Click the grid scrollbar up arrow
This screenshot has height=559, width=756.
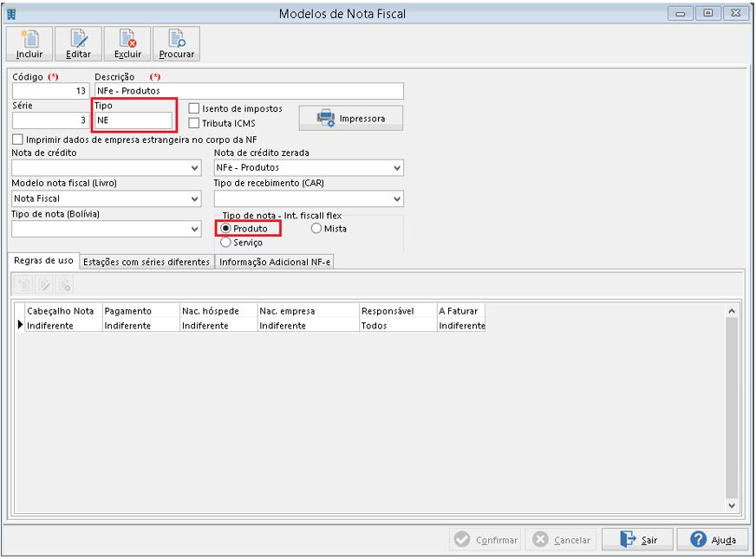tap(732, 311)
